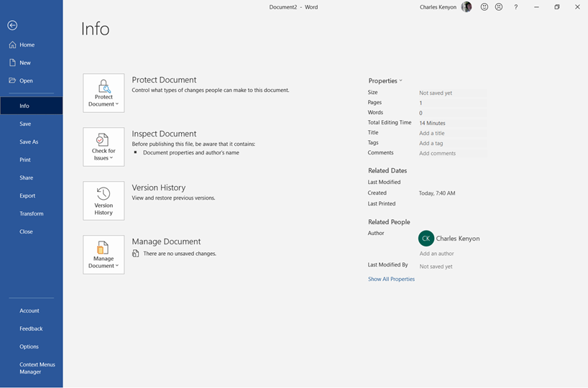Viewport: 588px width, 388px height.
Task: Expand the Manage Document dropdown button
Action: pos(104,254)
